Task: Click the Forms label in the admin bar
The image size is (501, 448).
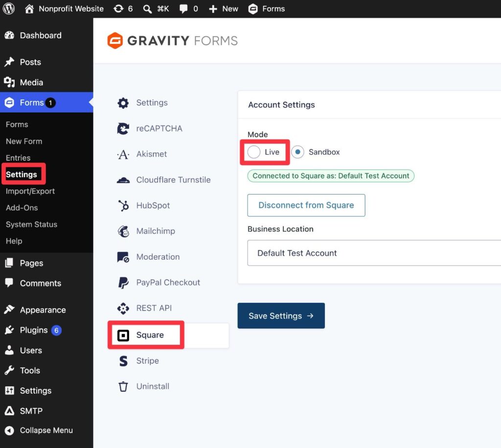Action: [x=273, y=9]
